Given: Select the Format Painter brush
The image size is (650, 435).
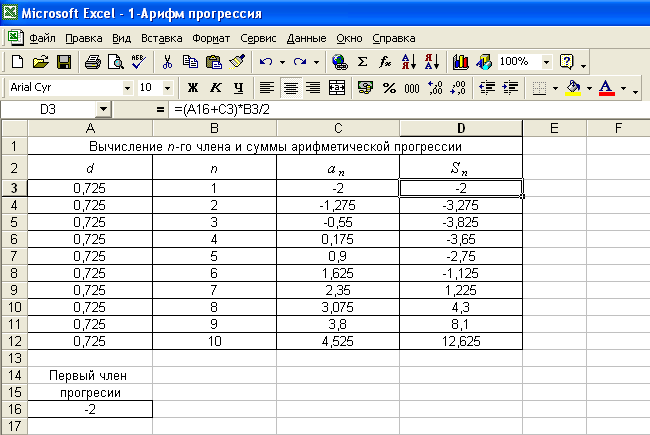Looking at the screenshot, I should (236, 62).
